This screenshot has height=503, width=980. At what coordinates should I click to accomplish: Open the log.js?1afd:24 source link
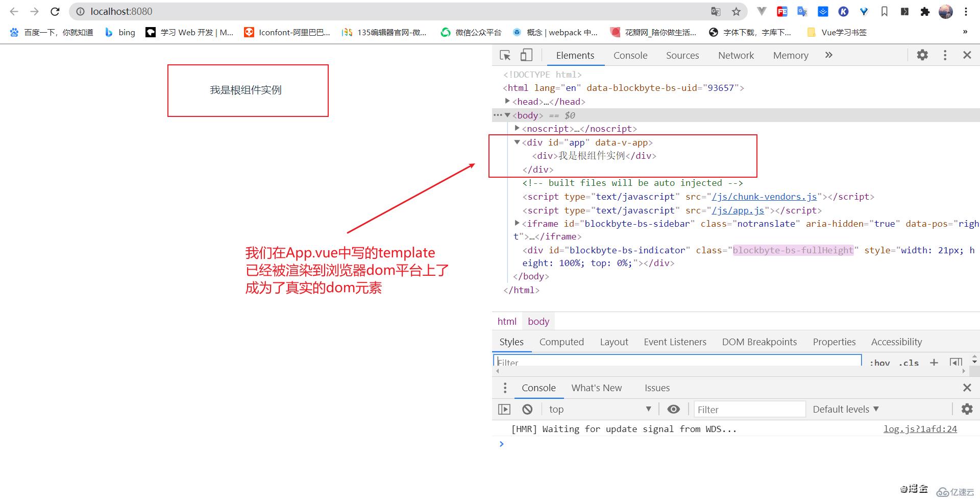[x=920, y=429]
